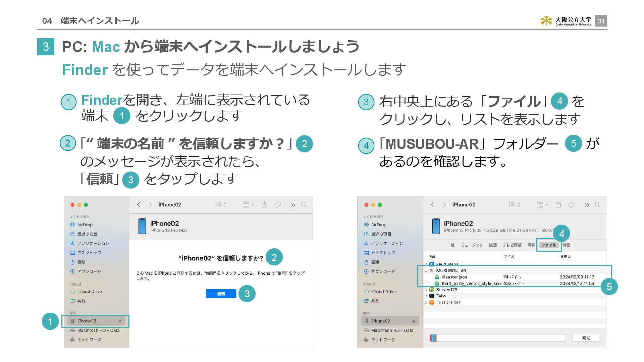This screenshot has height=362, width=644.
Task: Click Tags icon in left Finder toolbar
Action: (278, 205)
